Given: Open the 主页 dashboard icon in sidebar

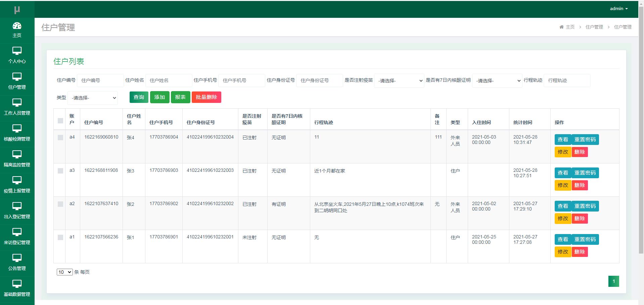Looking at the screenshot, I should pyautogui.click(x=17, y=26).
